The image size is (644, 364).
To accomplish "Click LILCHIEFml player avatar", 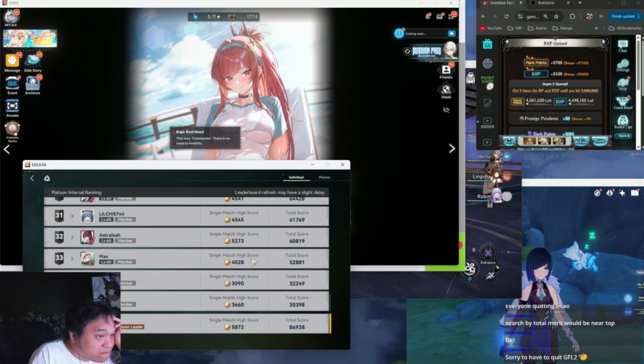I will tap(87, 216).
